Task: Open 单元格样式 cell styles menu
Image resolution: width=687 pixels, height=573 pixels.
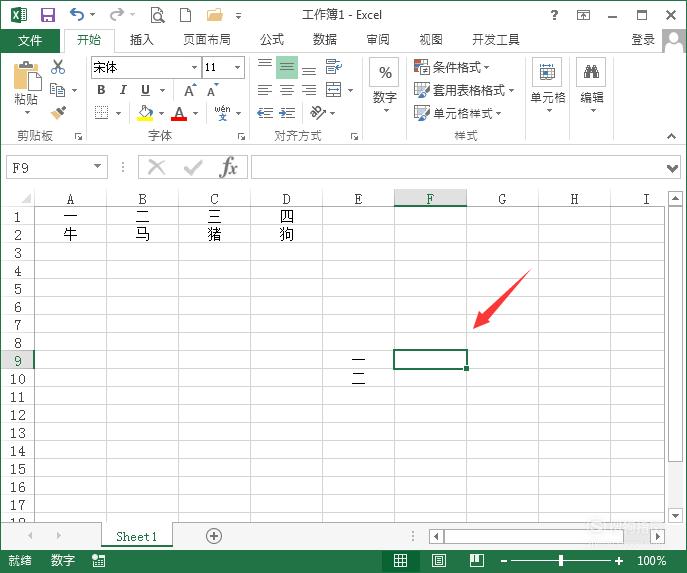Action: coord(458,113)
